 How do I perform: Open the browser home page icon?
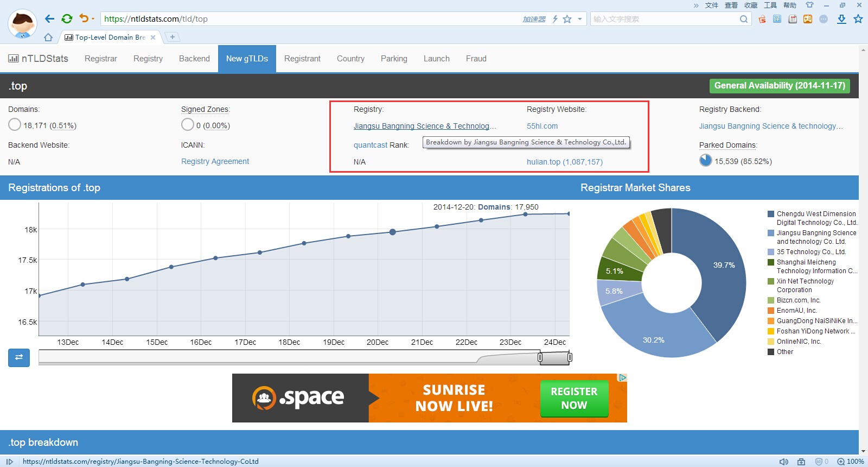48,37
